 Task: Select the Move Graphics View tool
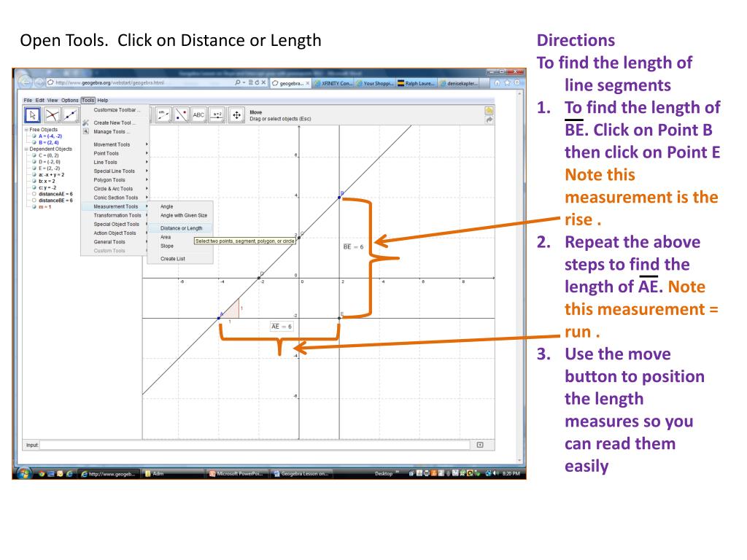point(236,114)
